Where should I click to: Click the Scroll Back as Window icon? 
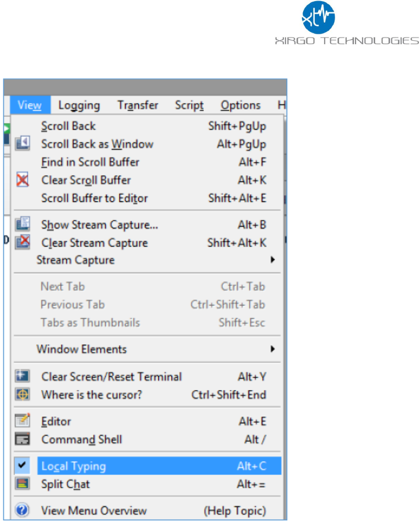[x=23, y=144]
